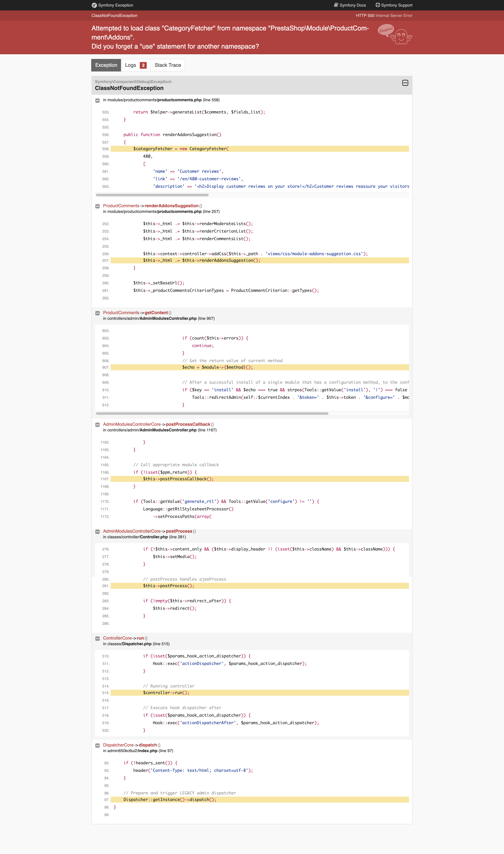Collapse the renderAddonsSuggestion trace block
The image size is (504, 854).
pos(97,206)
